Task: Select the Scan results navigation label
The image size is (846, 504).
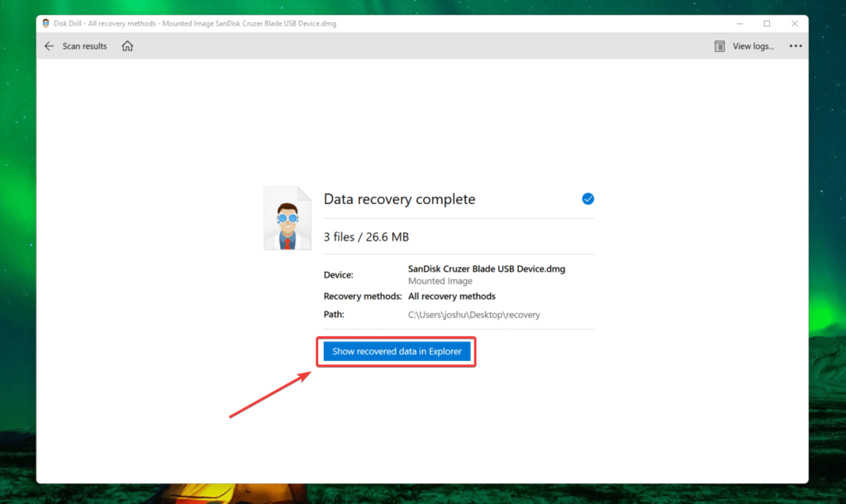Action: click(84, 45)
